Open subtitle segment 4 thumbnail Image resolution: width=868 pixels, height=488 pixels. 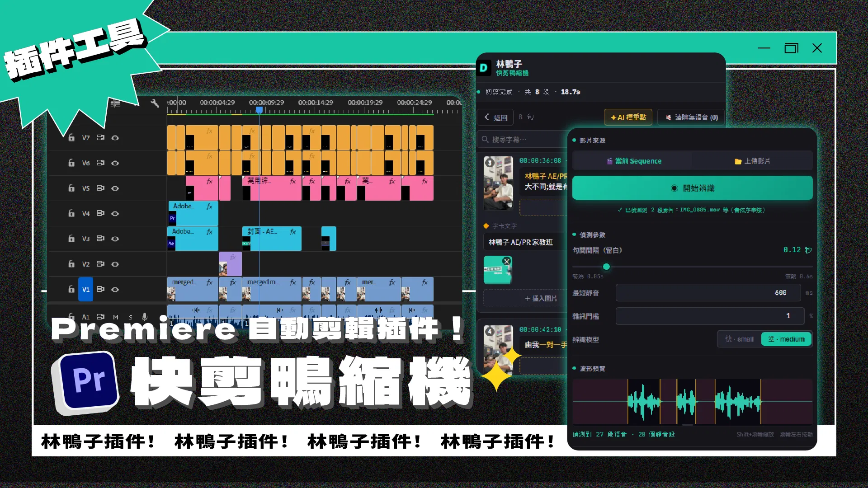point(498,350)
